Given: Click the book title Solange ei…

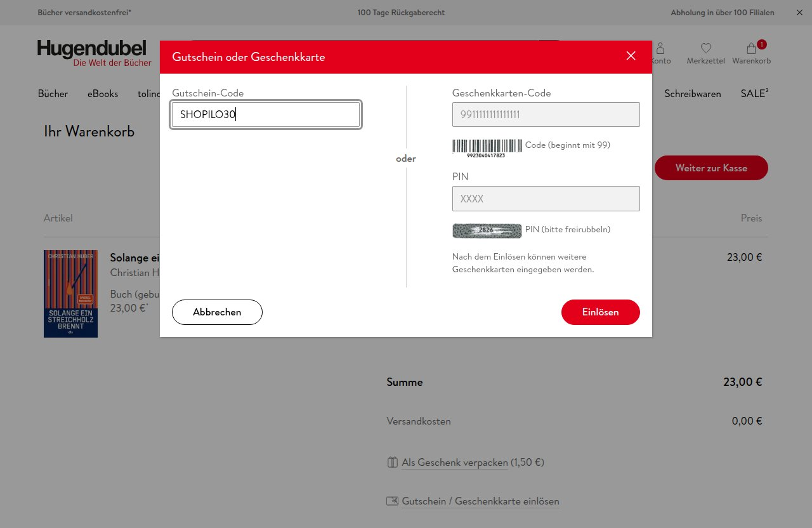Looking at the screenshot, I should pos(134,258).
